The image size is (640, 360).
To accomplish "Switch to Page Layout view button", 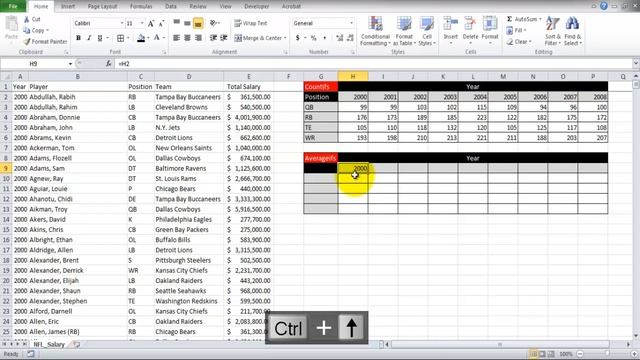I will (542, 354).
